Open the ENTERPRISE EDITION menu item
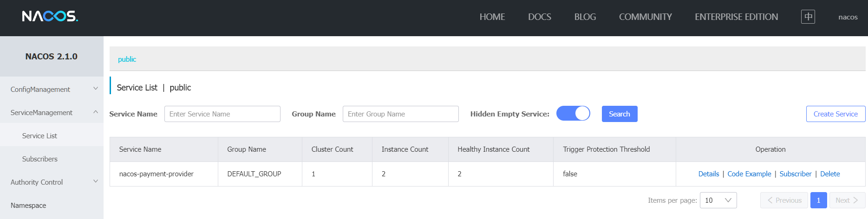This screenshot has width=868, height=219. click(x=737, y=17)
